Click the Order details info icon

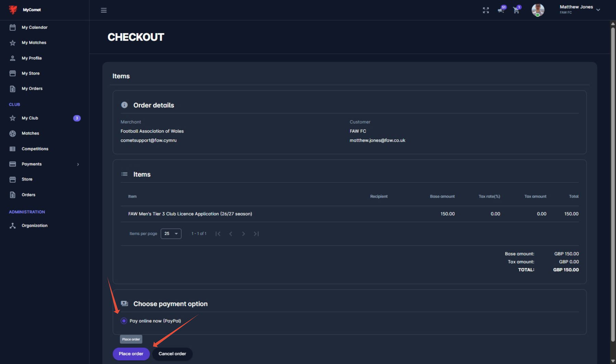coord(124,105)
